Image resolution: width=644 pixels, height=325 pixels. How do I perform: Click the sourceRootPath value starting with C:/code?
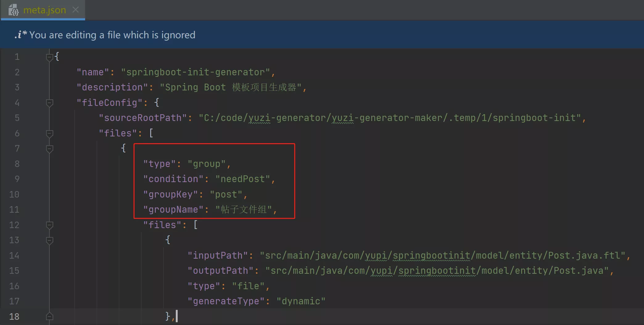(390, 118)
